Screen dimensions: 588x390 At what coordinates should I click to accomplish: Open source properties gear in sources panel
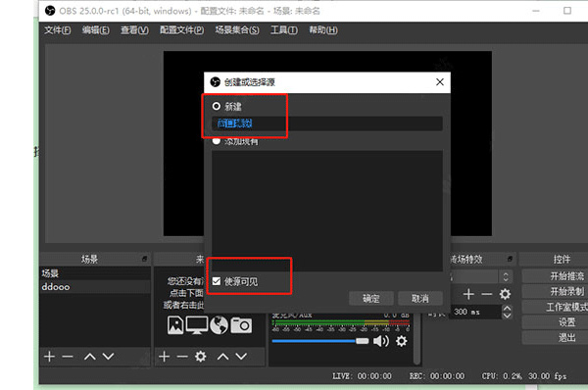point(201,357)
